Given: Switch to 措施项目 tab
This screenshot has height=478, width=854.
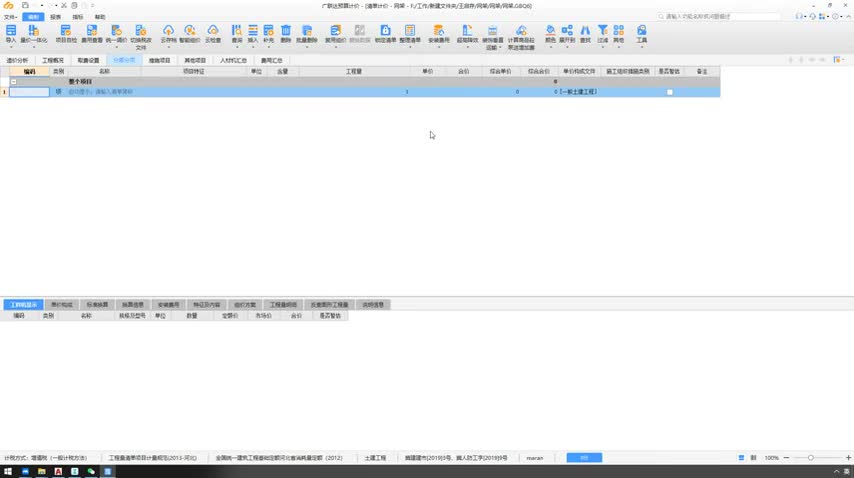Looking at the screenshot, I should tap(160, 60).
